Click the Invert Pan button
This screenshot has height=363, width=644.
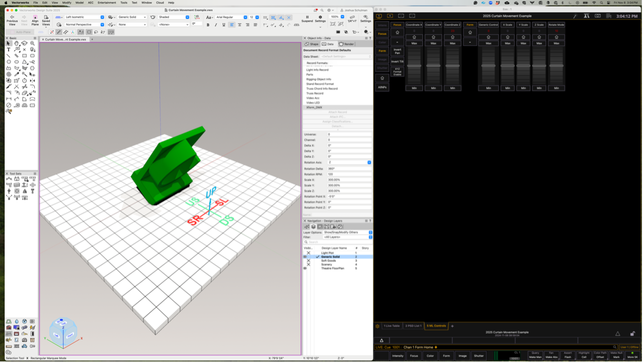coord(397,51)
